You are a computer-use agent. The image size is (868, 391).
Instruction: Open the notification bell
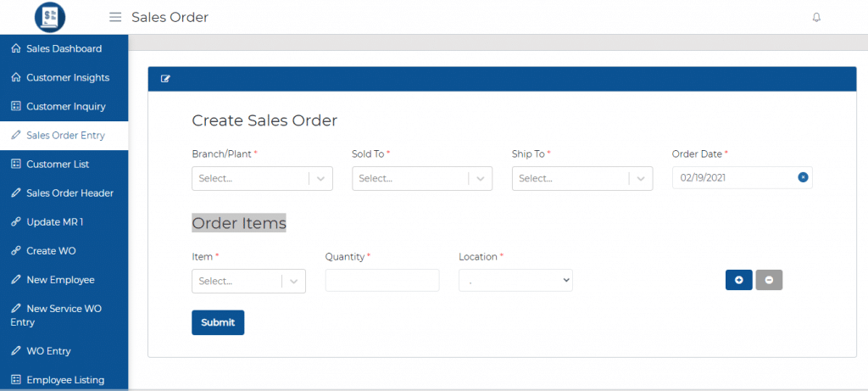pyautogui.click(x=816, y=17)
